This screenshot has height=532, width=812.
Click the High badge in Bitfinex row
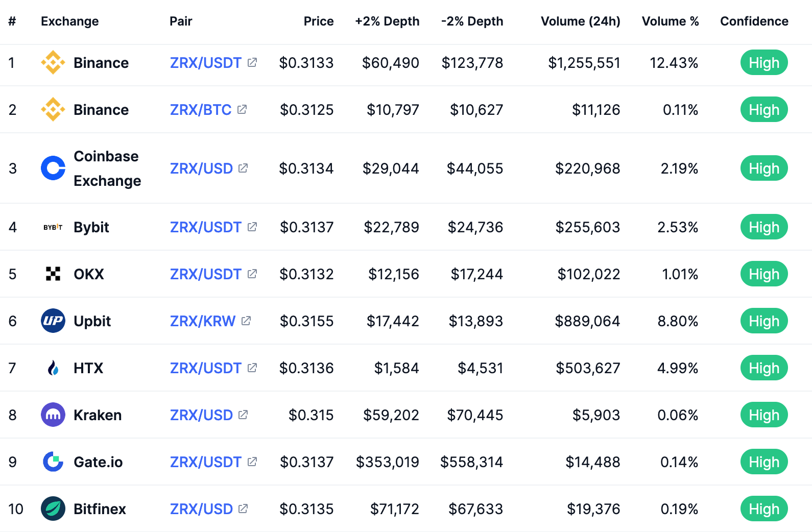point(764,509)
